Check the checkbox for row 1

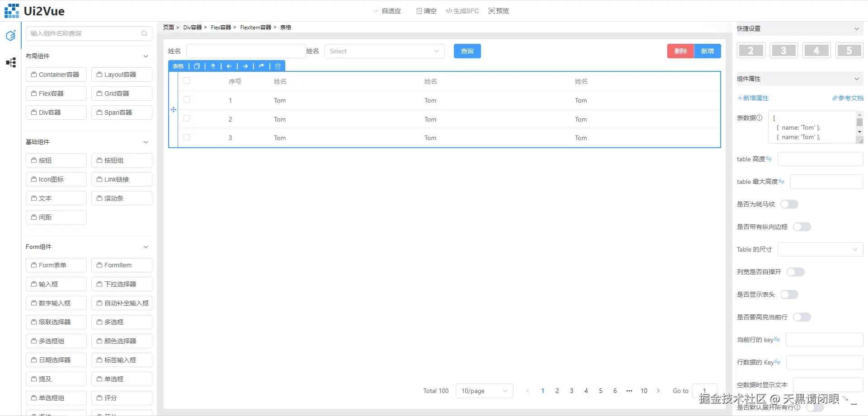pos(187,100)
